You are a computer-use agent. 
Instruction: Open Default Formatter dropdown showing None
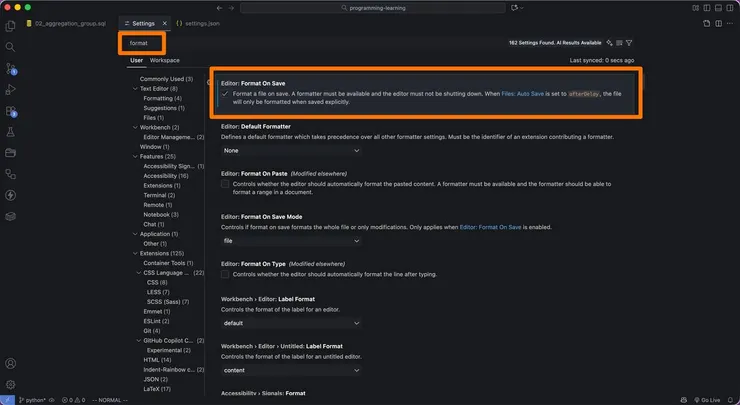coord(291,151)
